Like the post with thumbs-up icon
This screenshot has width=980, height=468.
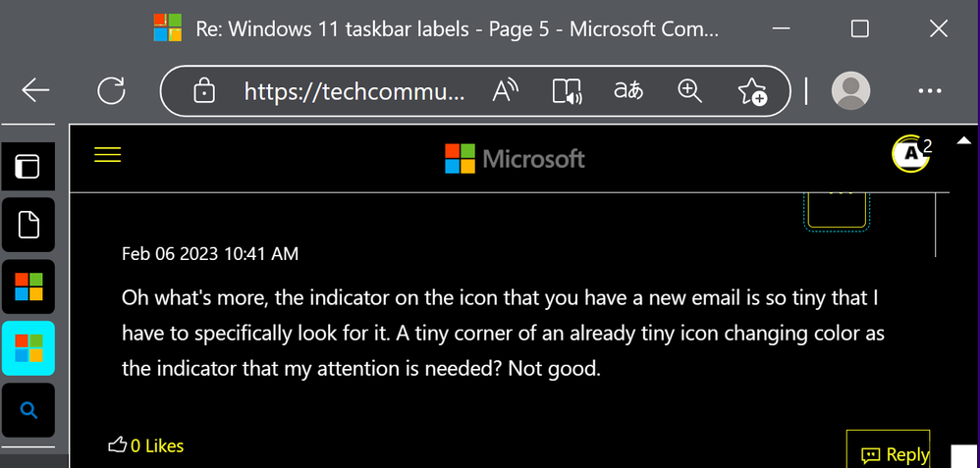pyautogui.click(x=118, y=445)
